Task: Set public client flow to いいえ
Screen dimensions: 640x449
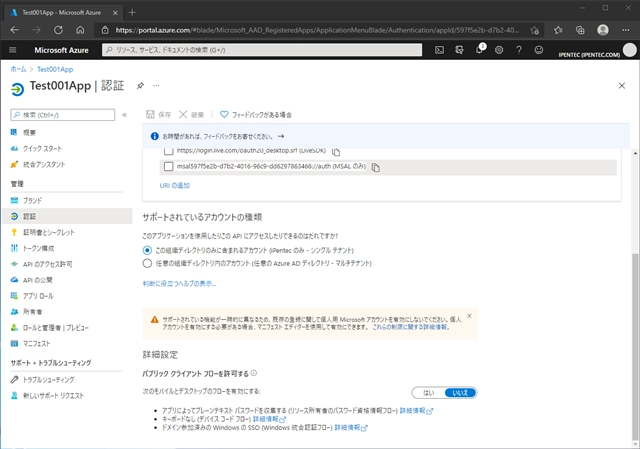Action: click(x=460, y=393)
